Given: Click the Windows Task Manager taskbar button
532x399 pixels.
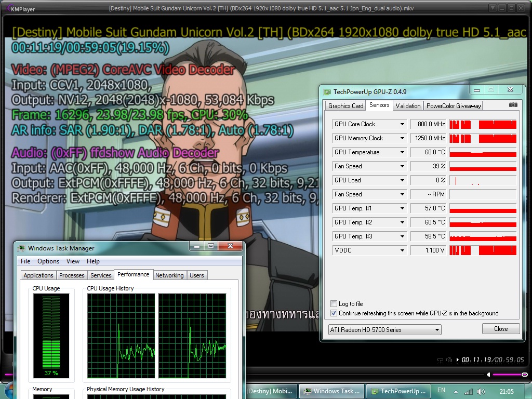Looking at the screenshot, I should click(x=332, y=391).
